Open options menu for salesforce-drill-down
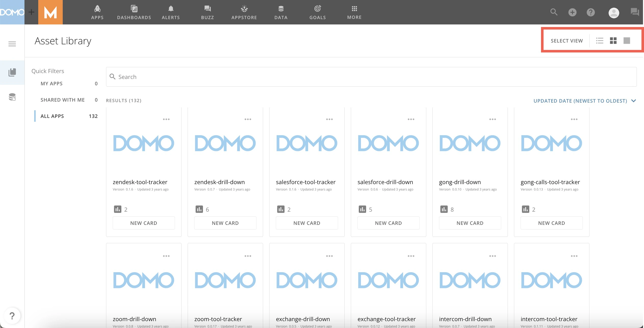 pyautogui.click(x=411, y=119)
